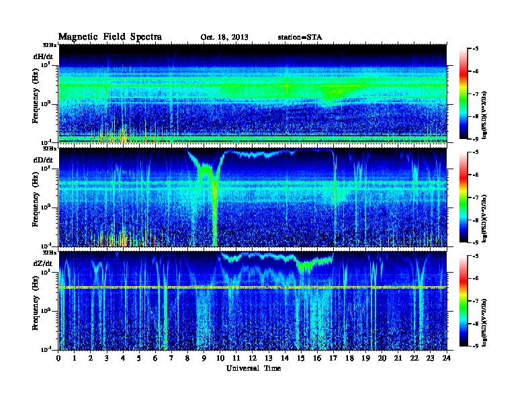
Task: Click inside the dD/dt spectrogram panel
Action: (253, 197)
